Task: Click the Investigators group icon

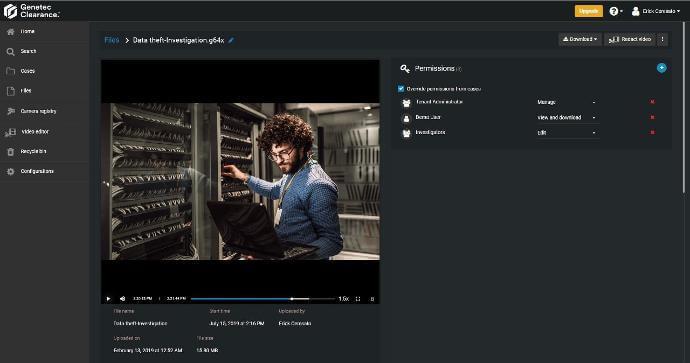Action: [406, 133]
